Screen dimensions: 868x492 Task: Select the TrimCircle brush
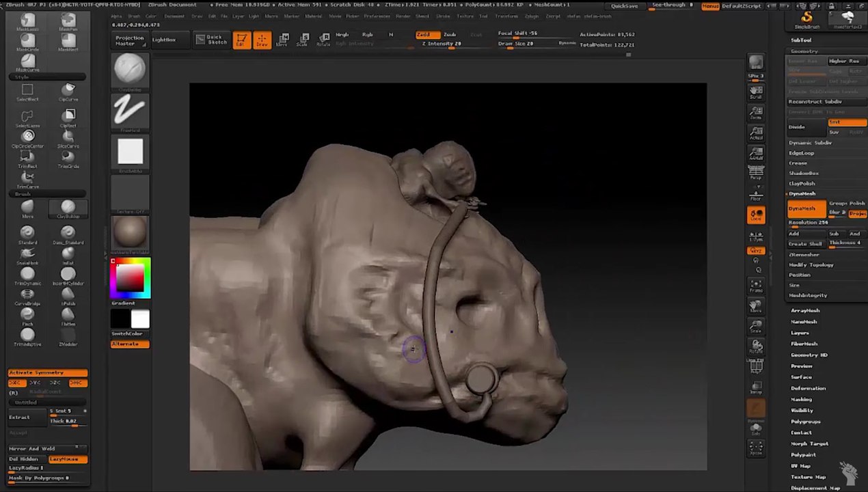68,159
